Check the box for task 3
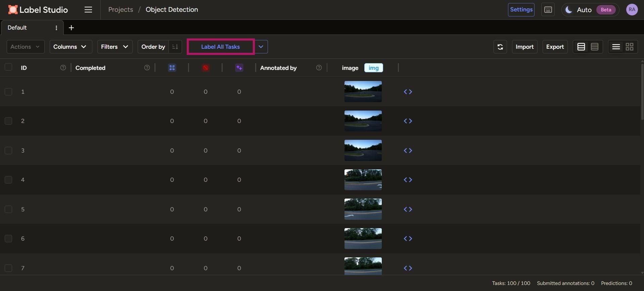Image resolution: width=644 pixels, height=291 pixels. (8, 151)
